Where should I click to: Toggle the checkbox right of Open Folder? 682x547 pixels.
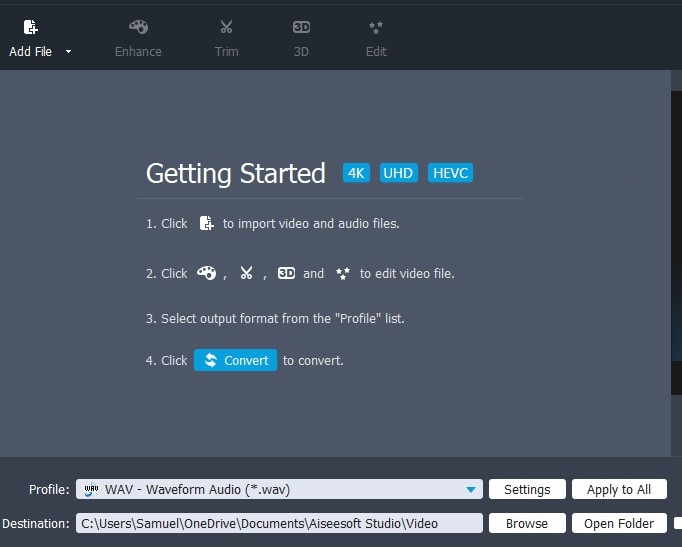click(x=678, y=523)
